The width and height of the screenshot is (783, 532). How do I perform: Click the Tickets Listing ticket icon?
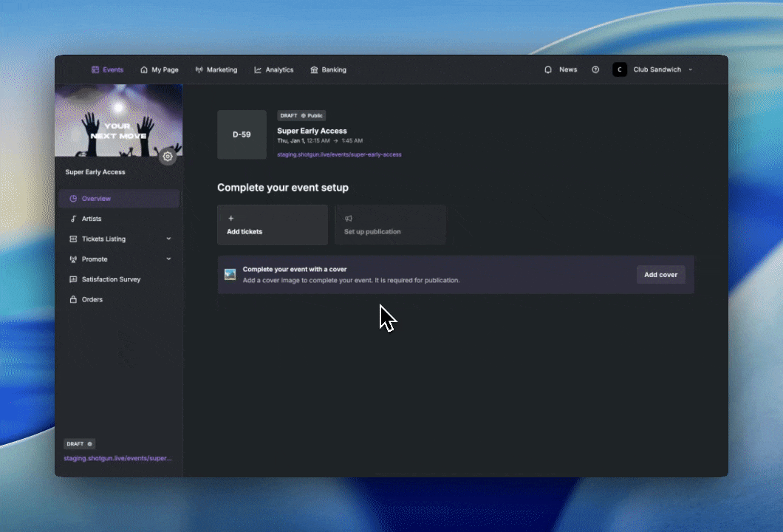[73, 239]
